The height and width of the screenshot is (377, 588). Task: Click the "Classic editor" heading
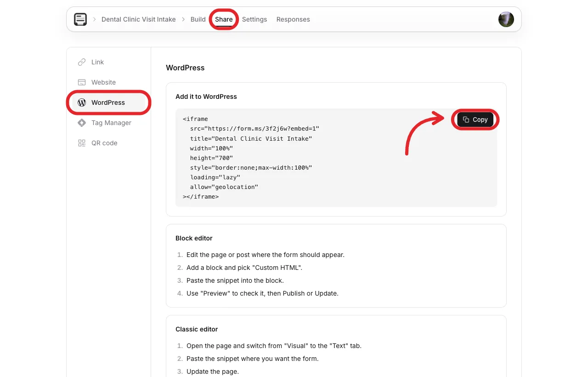[197, 329]
